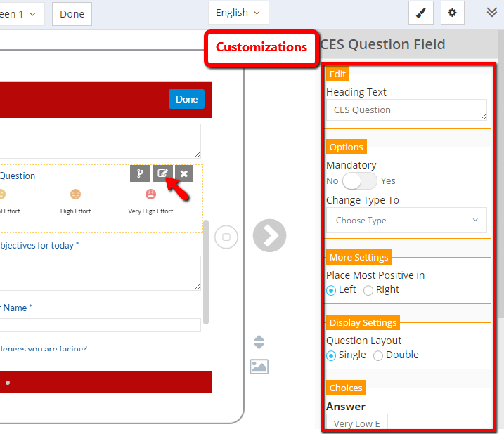Go to next screen with arrow circle
Screen dimensions: 504x434
pos(269,235)
